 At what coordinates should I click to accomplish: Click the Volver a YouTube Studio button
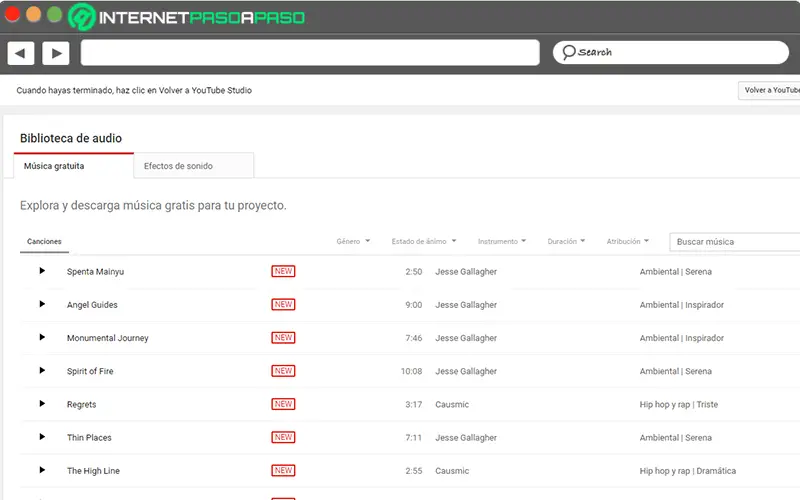click(769, 90)
